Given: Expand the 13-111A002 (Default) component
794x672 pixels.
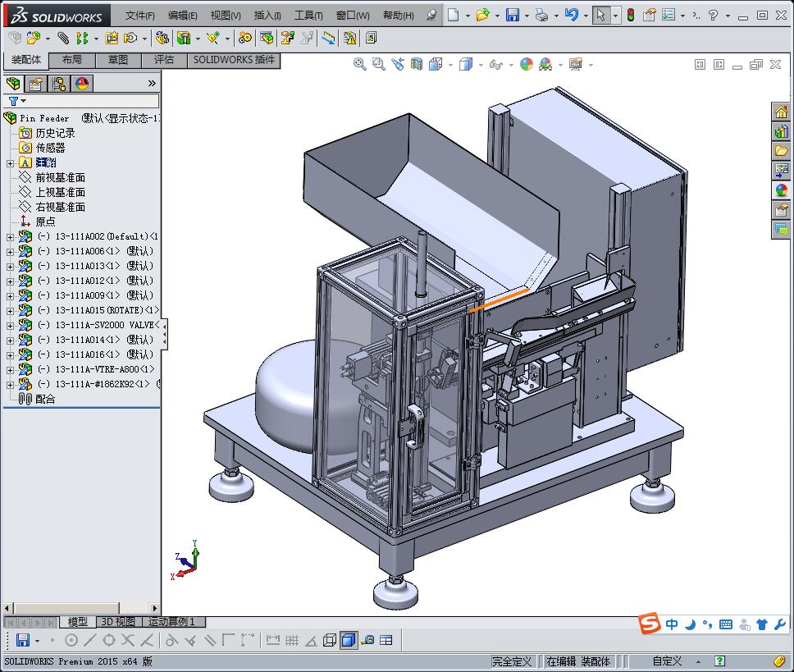Looking at the screenshot, I should (10, 236).
